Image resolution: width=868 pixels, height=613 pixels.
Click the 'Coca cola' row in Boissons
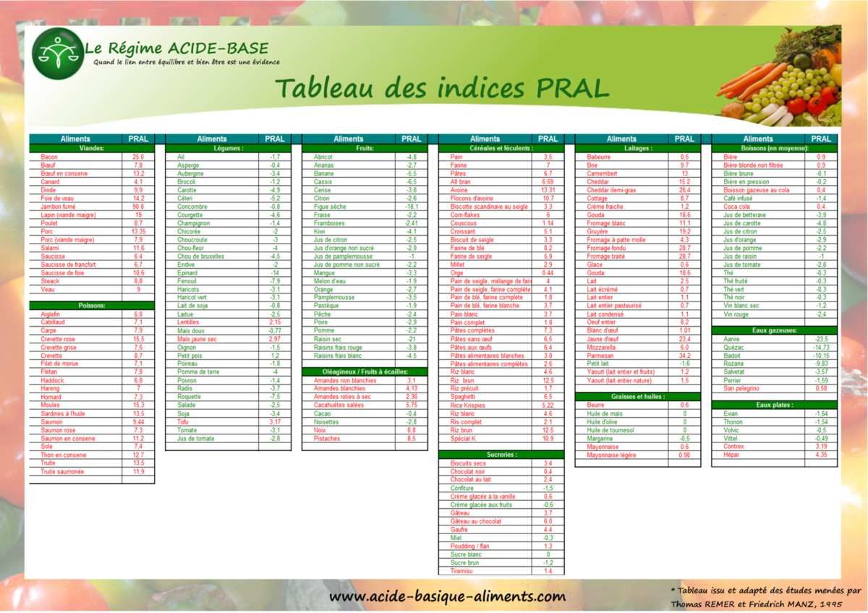point(775,207)
